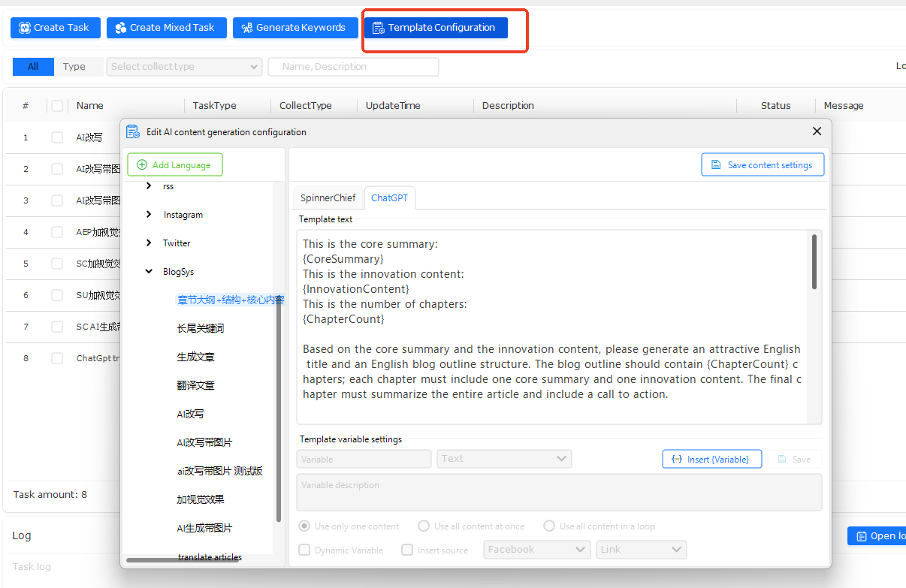The image size is (906, 588).
Task: Select Use all content at once
Action: coord(424,526)
